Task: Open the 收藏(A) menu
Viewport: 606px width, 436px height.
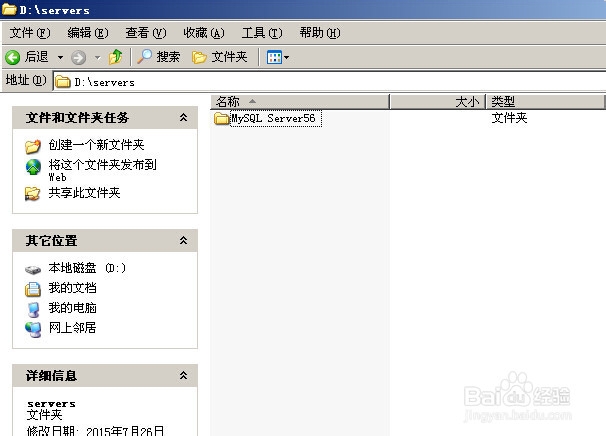Action: (204, 33)
